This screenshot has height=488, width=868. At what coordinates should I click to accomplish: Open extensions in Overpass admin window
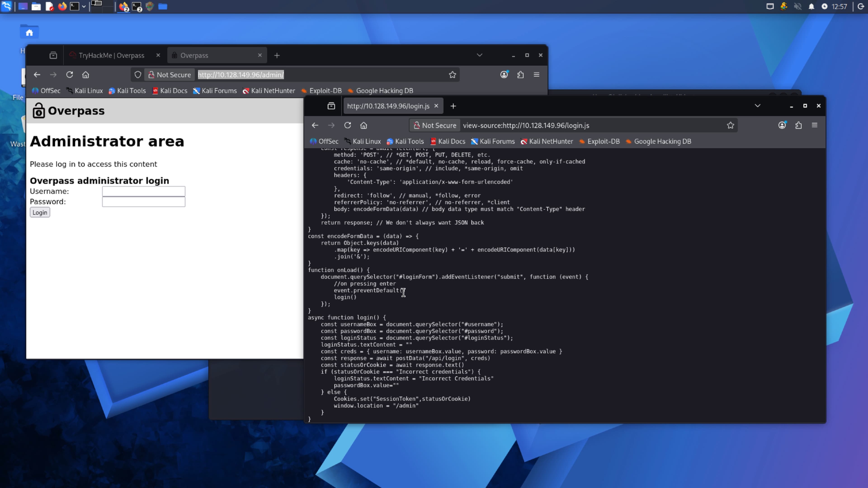520,74
